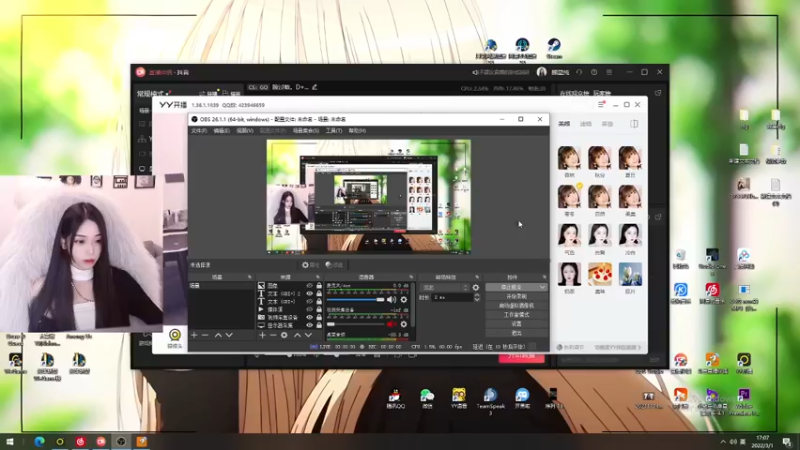Move scene down in scenes list
The height and width of the screenshot is (450, 800).
pos(229,335)
